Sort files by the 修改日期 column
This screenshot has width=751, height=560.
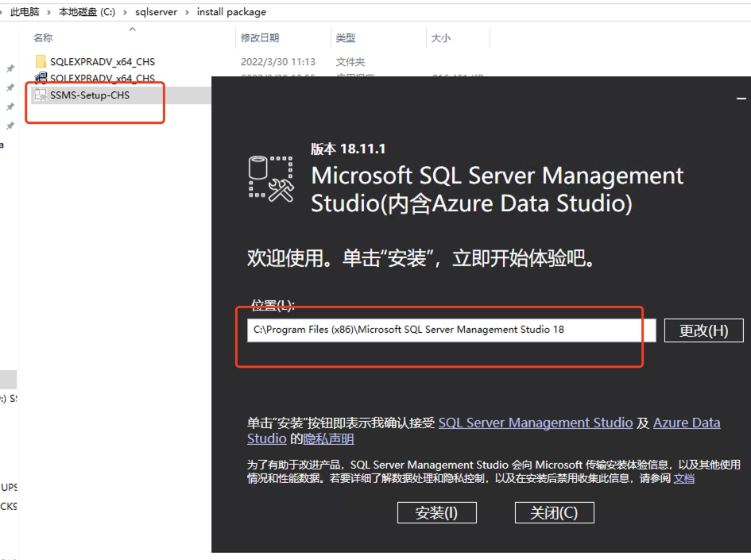[x=260, y=38]
